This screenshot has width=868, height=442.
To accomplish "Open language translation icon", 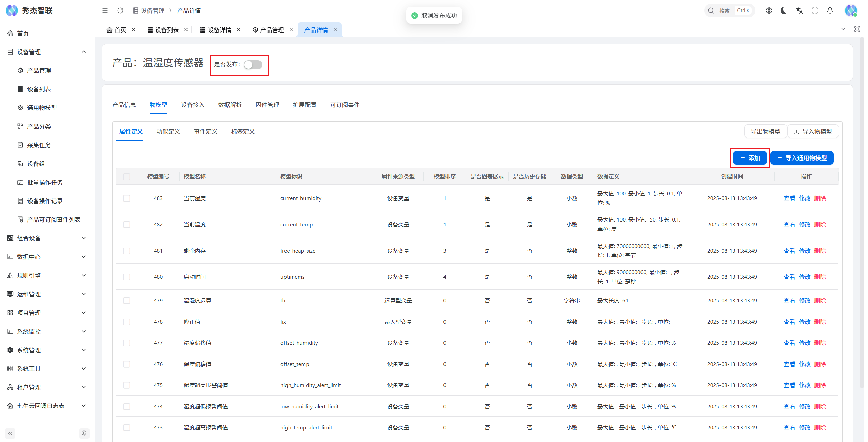I will (799, 10).
